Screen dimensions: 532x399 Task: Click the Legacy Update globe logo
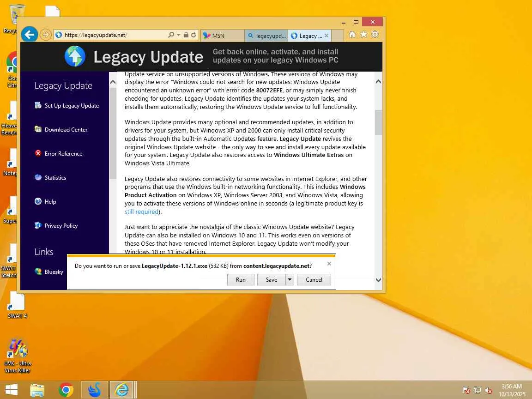click(75, 56)
